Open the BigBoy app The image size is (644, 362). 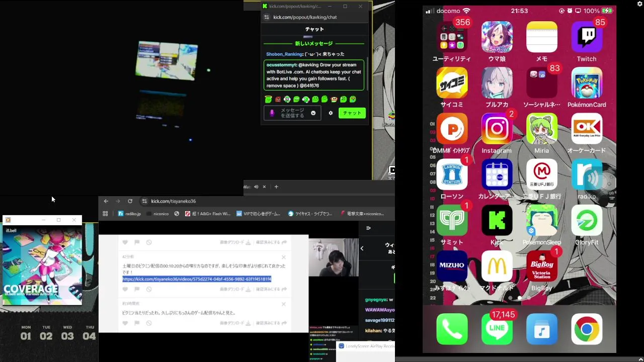click(541, 266)
